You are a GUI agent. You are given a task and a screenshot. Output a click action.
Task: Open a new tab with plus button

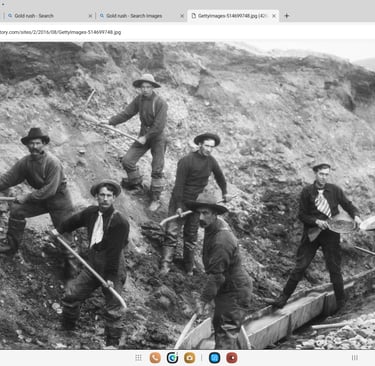pos(287,16)
